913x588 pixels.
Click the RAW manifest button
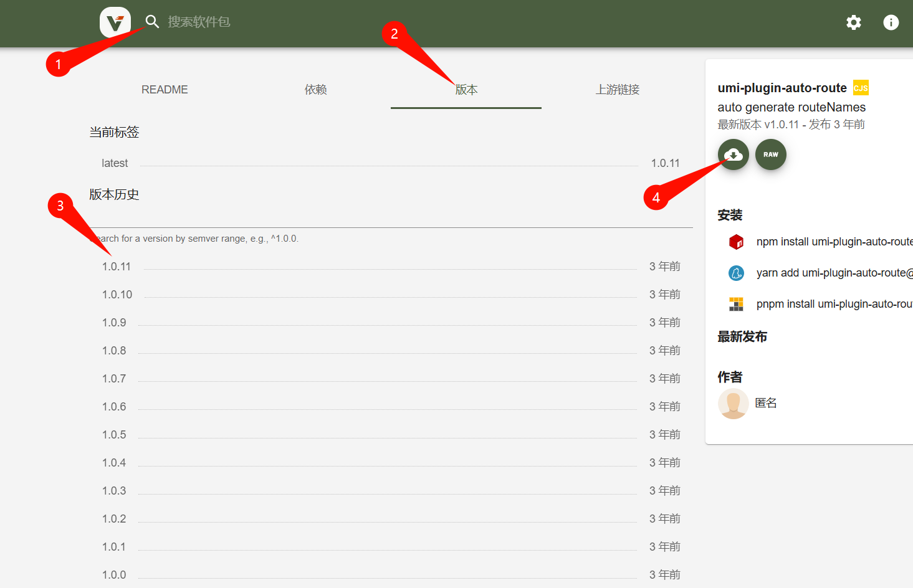pyautogui.click(x=771, y=154)
